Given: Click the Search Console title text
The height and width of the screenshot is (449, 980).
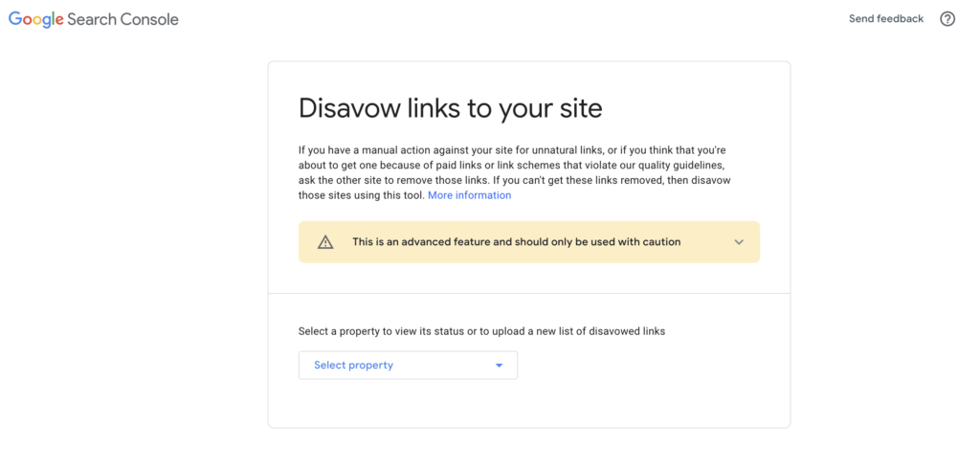Looking at the screenshot, I should pyautogui.click(x=122, y=19).
